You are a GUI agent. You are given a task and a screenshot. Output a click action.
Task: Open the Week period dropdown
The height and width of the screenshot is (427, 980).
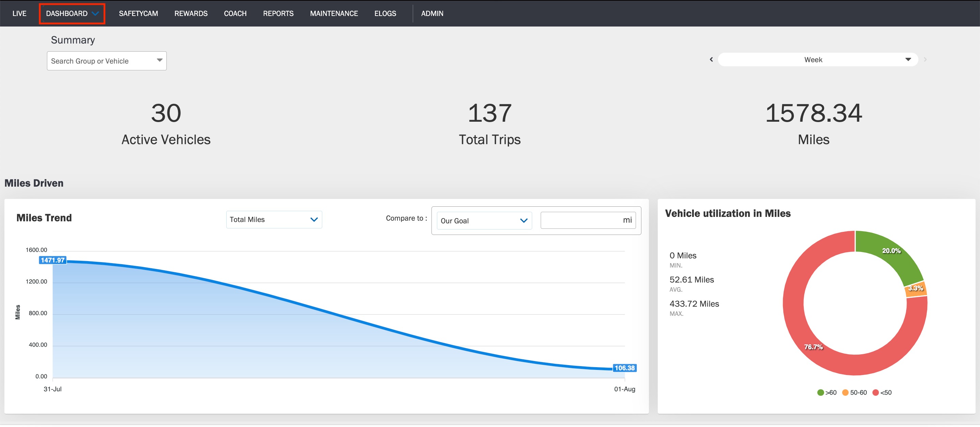[818, 60]
